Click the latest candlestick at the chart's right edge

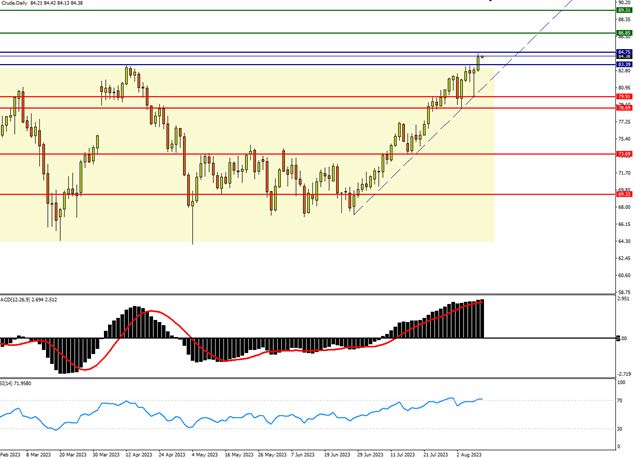click(x=479, y=60)
